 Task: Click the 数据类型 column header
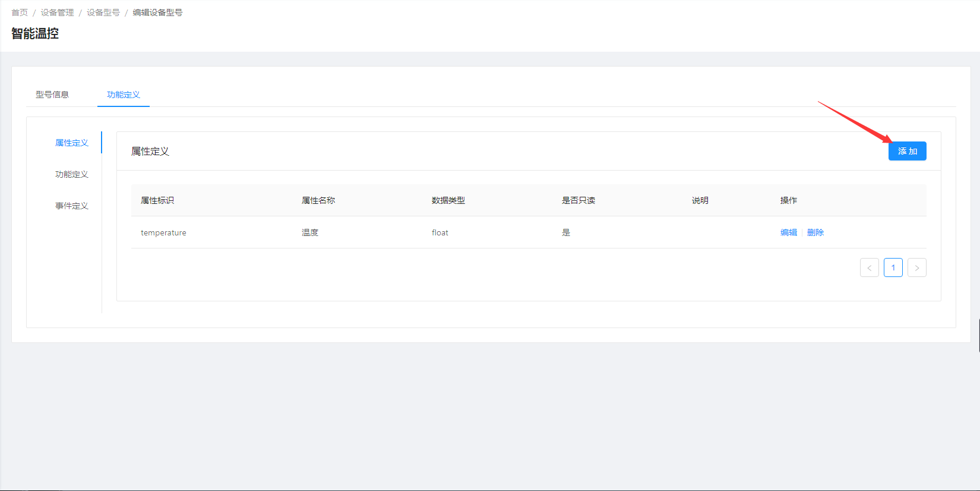pos(448,200)
